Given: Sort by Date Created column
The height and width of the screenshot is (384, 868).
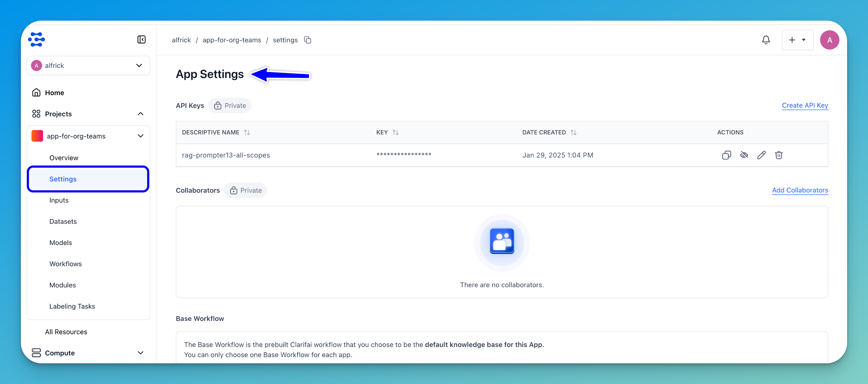Looking at the screenshot, I should pyautogui.click(x=573, y=133).
